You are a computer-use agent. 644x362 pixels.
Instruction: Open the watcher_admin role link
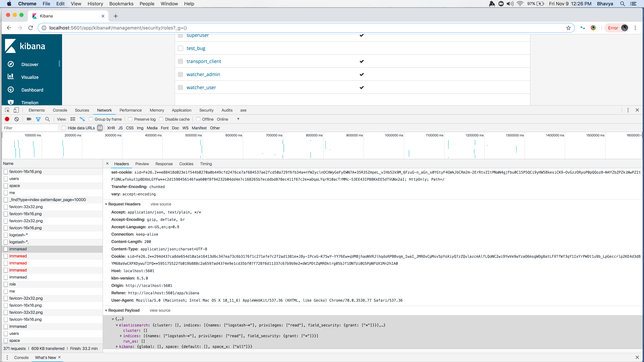[203, 74]
